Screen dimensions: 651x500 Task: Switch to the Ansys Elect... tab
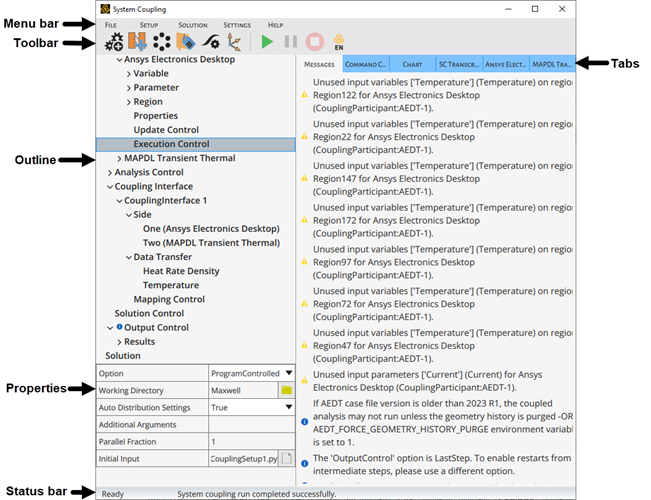tap(505, 64)
